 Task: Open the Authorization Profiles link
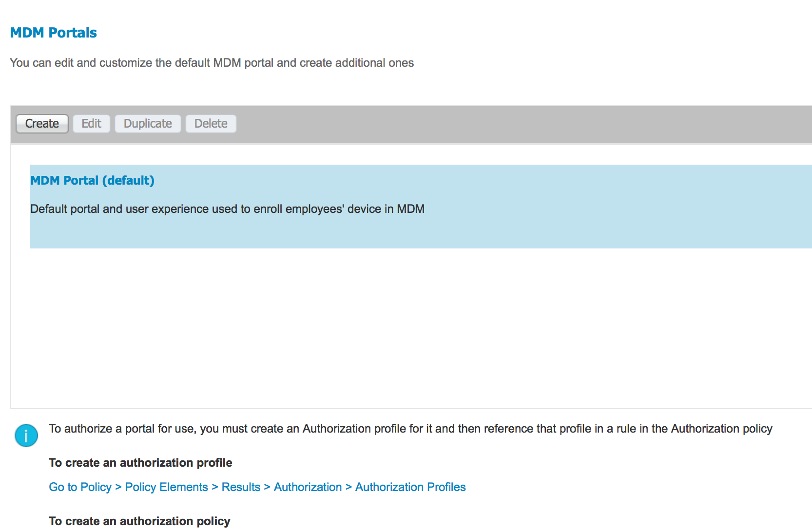(x=410, y=487)
